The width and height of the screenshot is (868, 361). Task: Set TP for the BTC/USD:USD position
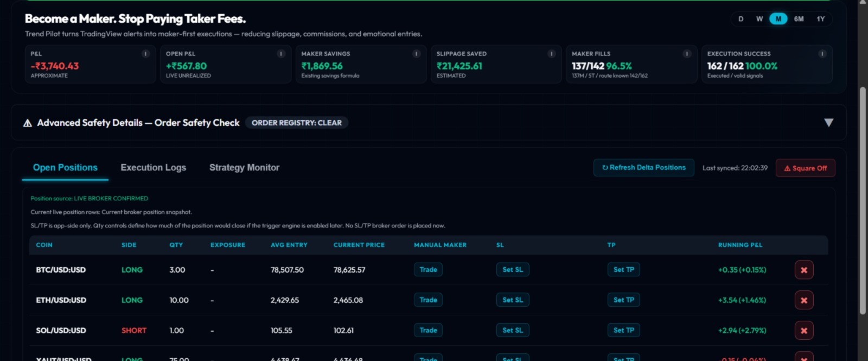[624, 270]
